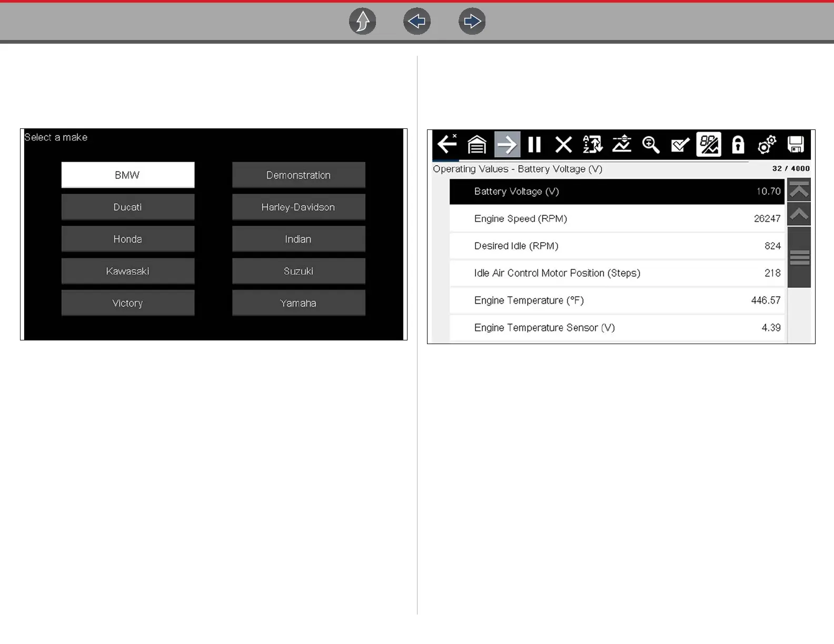834x644 pixels.
Task: Select Suzuki make
Action: tap(299, 271)
